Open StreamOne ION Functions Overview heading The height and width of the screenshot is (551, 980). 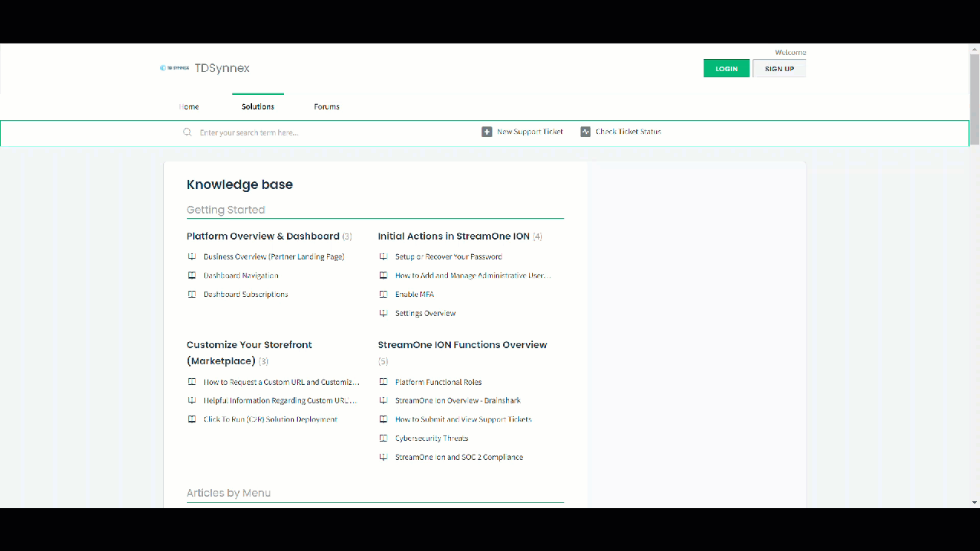tap(462, 345)
